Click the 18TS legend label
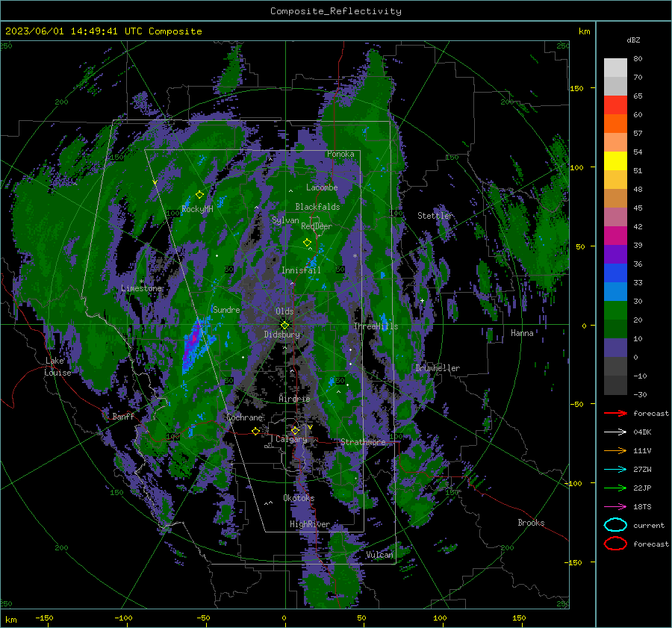 point(642,507)
